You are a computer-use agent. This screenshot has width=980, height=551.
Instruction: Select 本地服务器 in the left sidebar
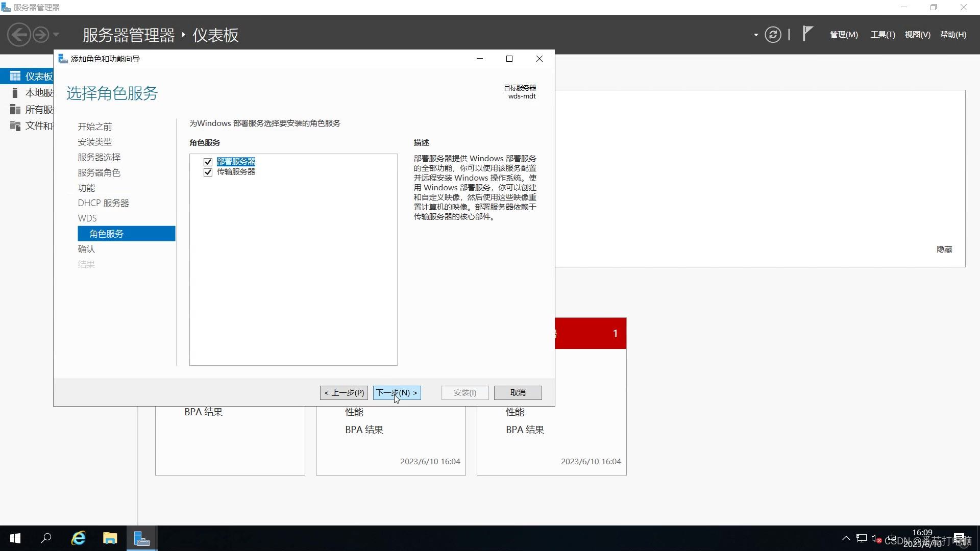27,93
